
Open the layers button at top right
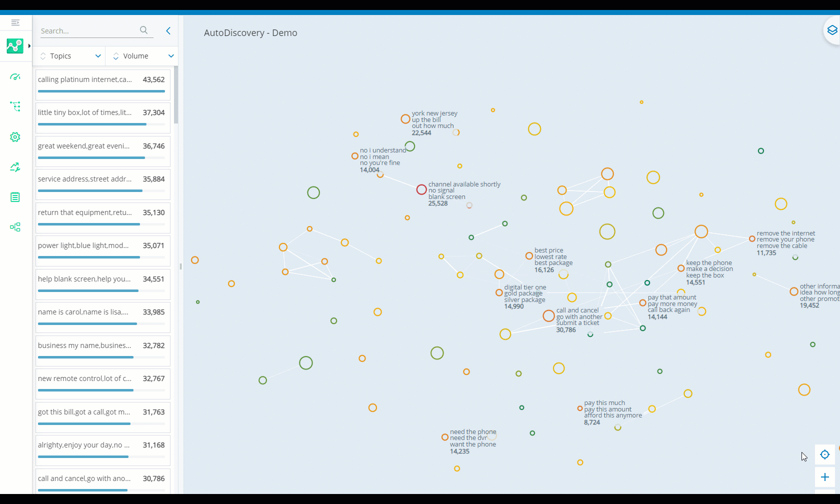(832, 30)
